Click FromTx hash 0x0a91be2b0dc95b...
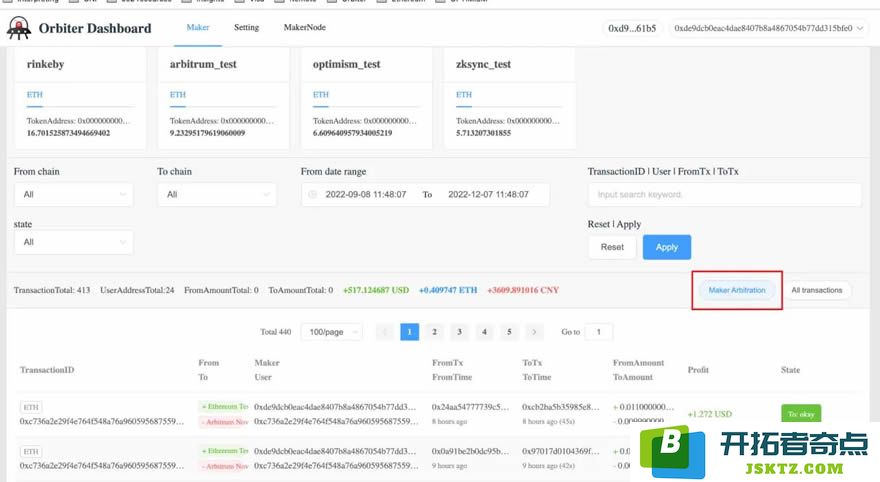 pyautogui.click(x=470, y=451)
